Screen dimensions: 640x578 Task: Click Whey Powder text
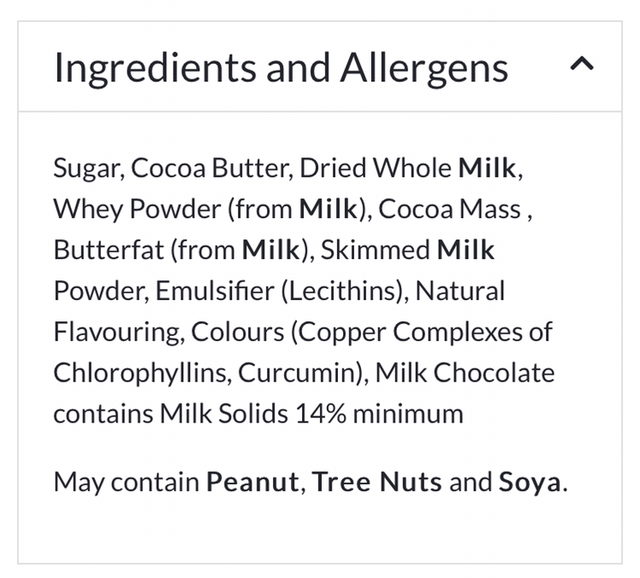coord(136,209)
